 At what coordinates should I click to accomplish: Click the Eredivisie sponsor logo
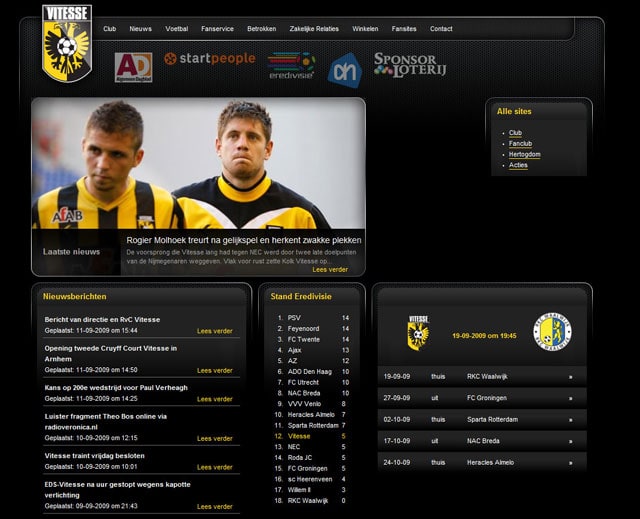291,65
